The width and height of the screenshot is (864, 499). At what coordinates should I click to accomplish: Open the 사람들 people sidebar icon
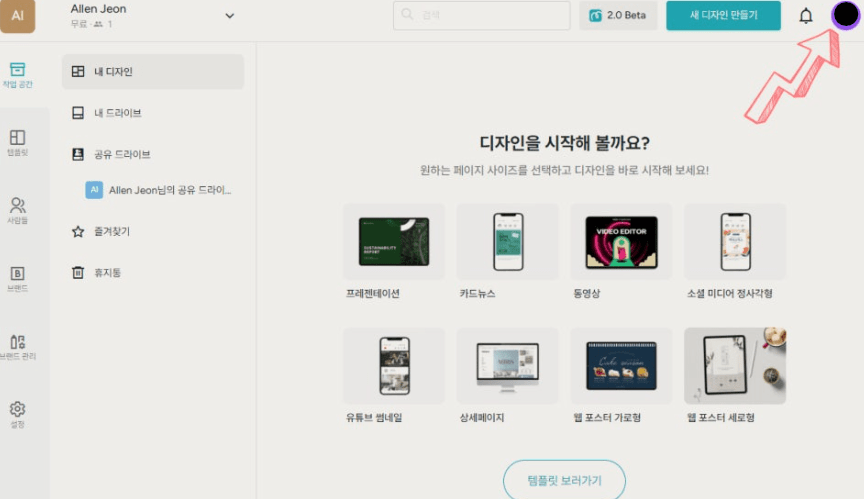coord(17,210)
